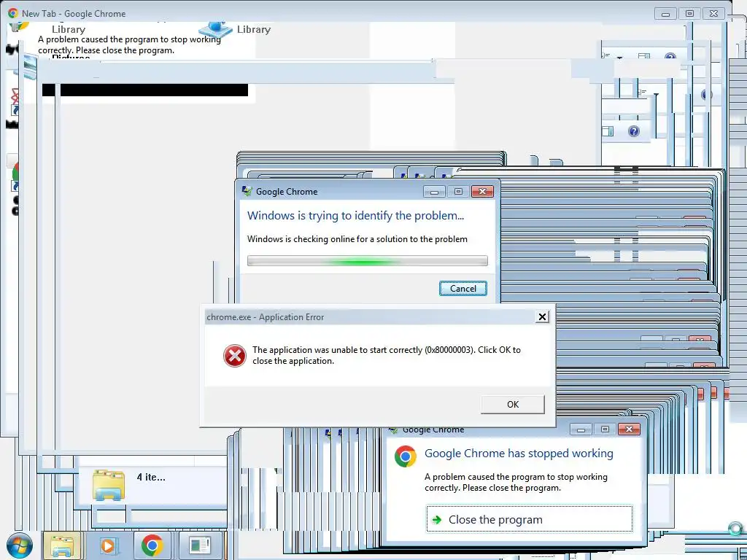Minimize the 'Google Chrome has stopped working' dialog
This screenshot has width=747, height=560.
tap(581, 429)
